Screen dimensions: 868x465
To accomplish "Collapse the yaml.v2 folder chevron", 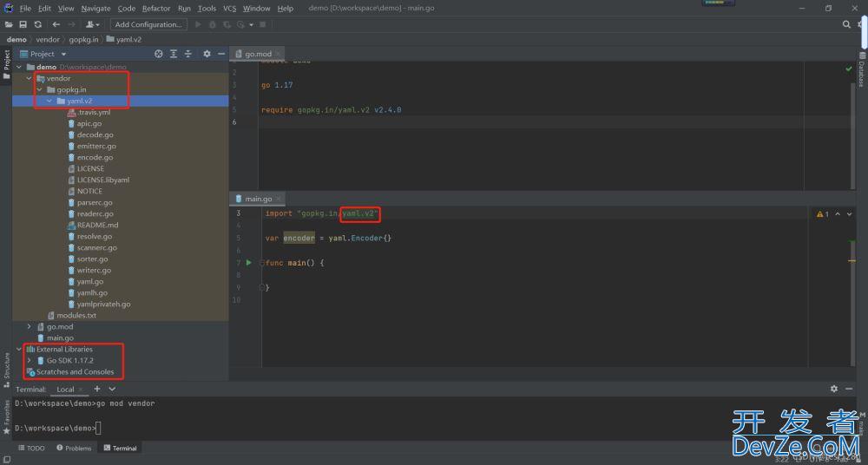I will click(x=49, y=101).
